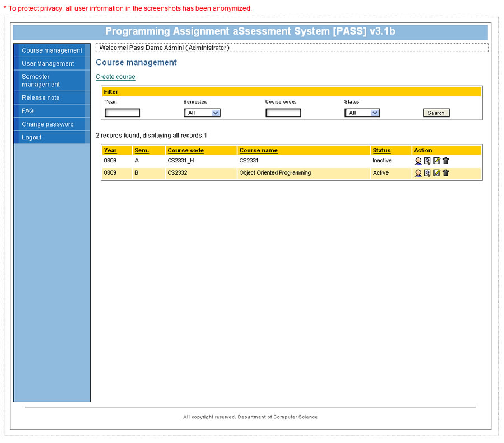Focus the Course code filter text box
504x443 pixels.
coord(283,113)
